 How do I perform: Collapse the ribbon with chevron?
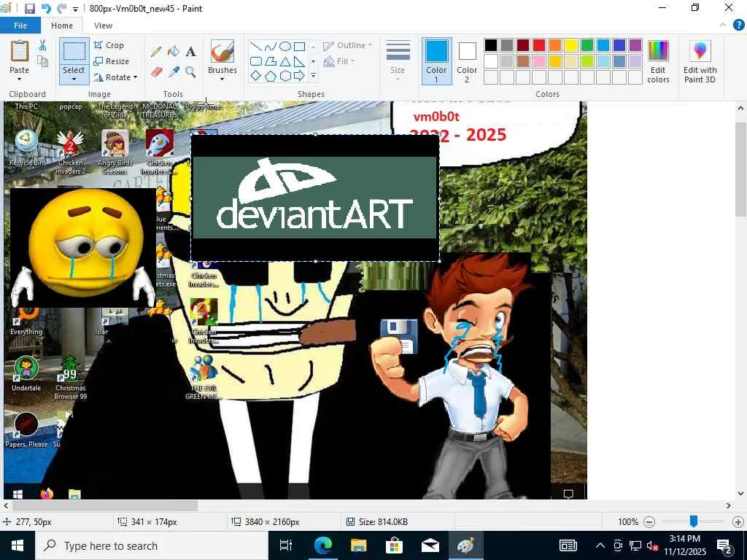pyautogui.click(x=723, y=26)
